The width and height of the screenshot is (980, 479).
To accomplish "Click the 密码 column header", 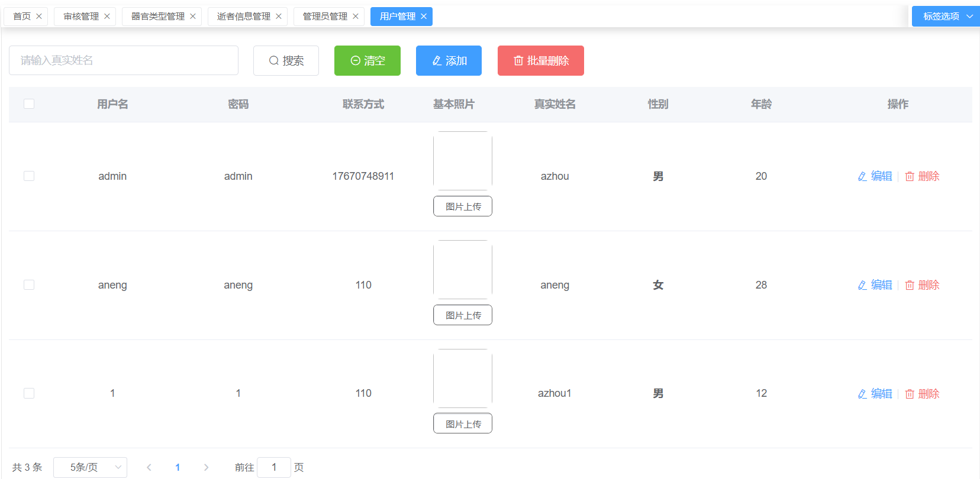I will [238, 104].
